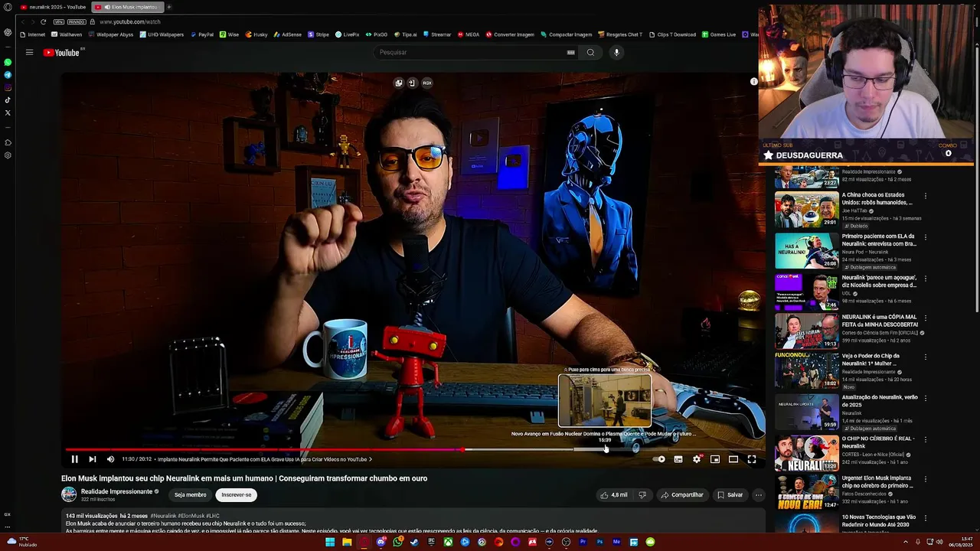Click Seja membro button

click(x=191, y=495)
